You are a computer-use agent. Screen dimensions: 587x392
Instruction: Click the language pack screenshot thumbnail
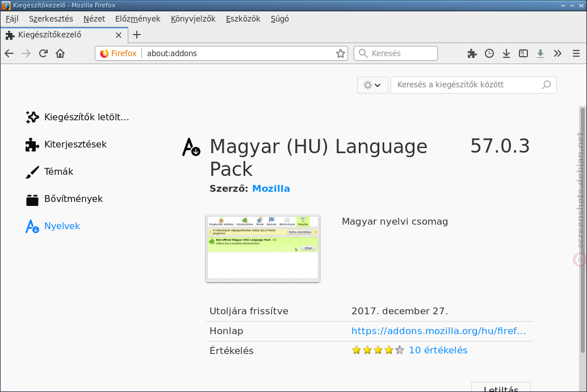coord(263,248)
